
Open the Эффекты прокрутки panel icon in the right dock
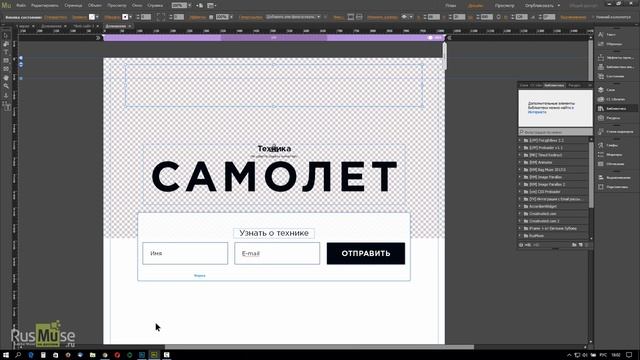(x=601, y=58)
